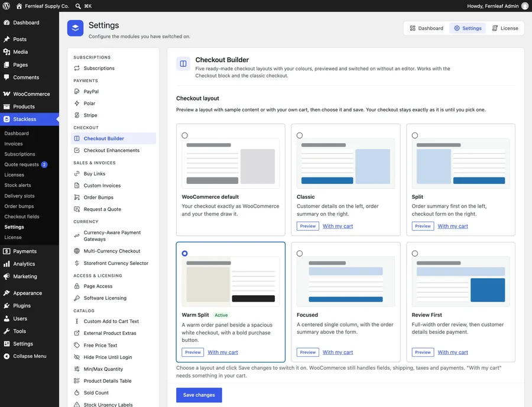
Task: Click the Focused layout thumbnail image
Action: click(x=346, y=282)
